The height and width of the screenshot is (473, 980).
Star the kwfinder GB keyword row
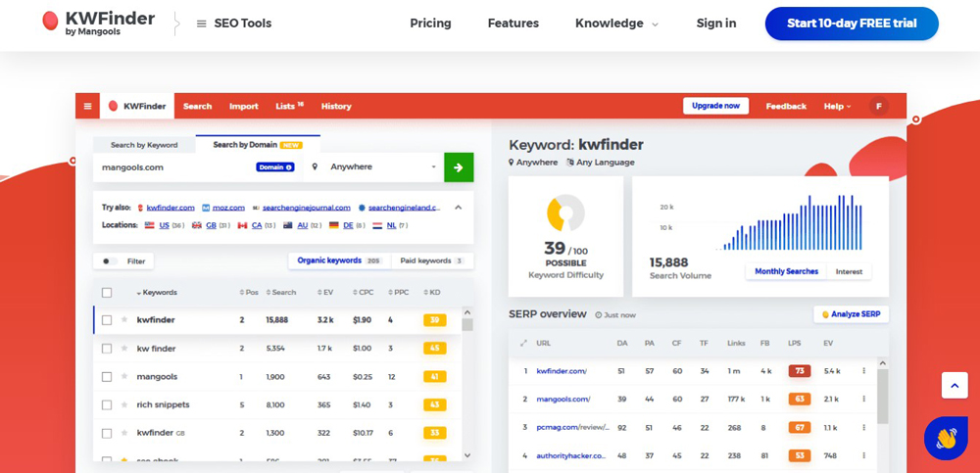pyautogui.click(x=124, y=433)
